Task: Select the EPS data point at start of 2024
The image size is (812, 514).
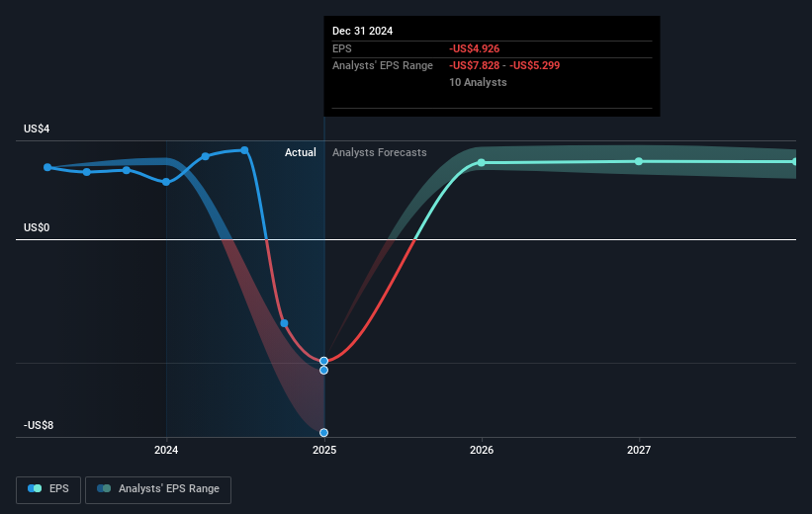Action: pos(166,182)
